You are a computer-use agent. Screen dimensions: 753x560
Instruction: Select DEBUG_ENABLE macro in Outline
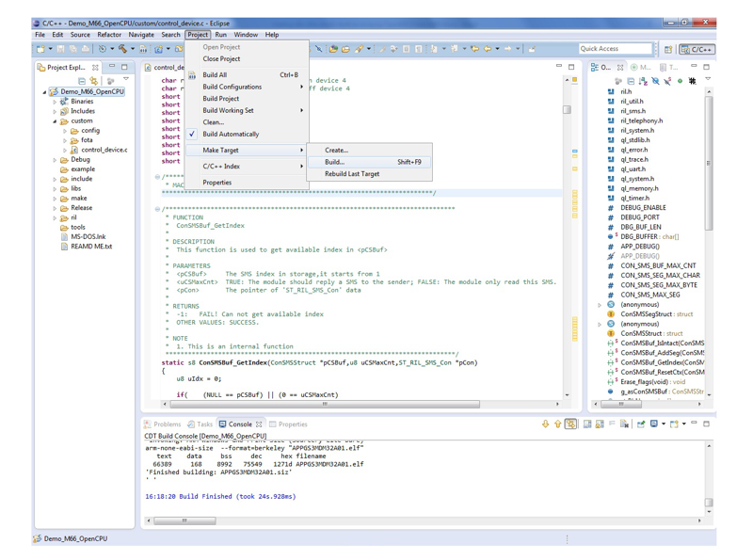[637, 208]
